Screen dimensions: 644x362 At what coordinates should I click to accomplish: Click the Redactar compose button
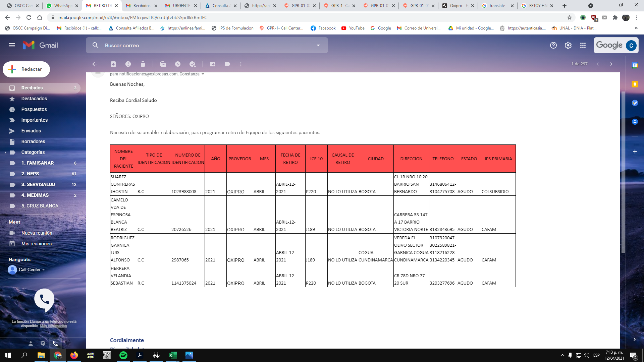click(26, 69)
